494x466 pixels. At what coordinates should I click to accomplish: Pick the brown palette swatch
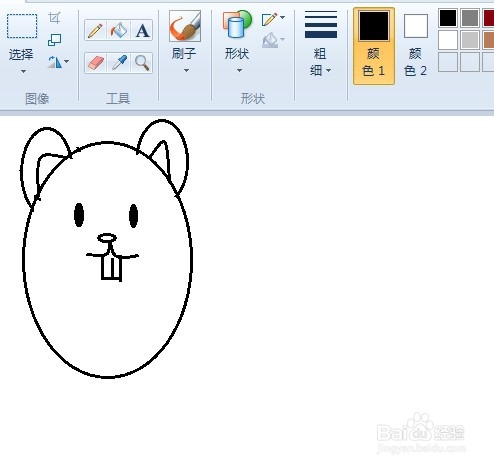pos(489,40)
